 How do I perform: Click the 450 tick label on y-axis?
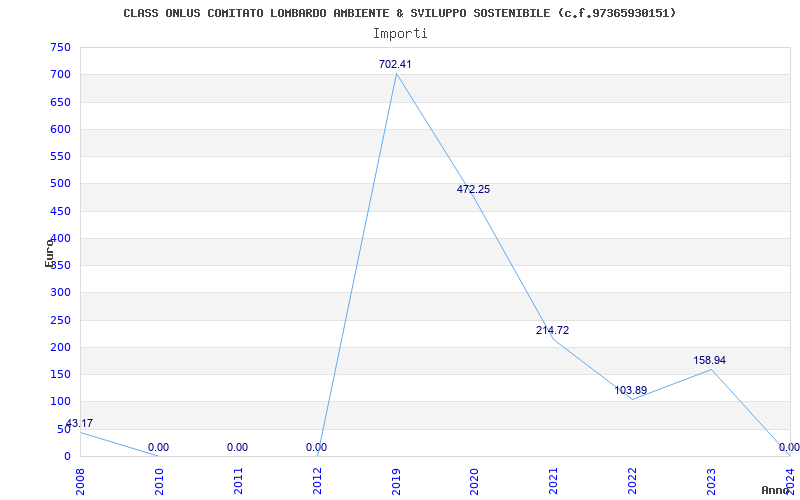click(x=60, y=211)
